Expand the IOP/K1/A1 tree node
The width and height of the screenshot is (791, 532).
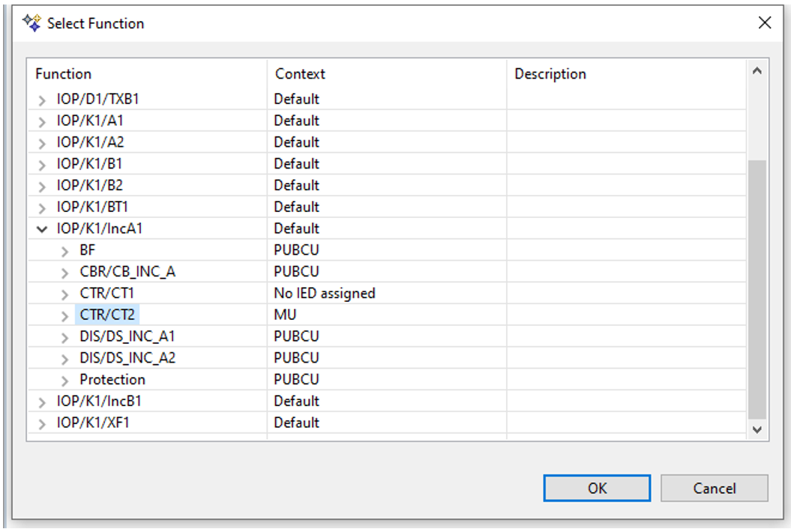click(43, 121)
